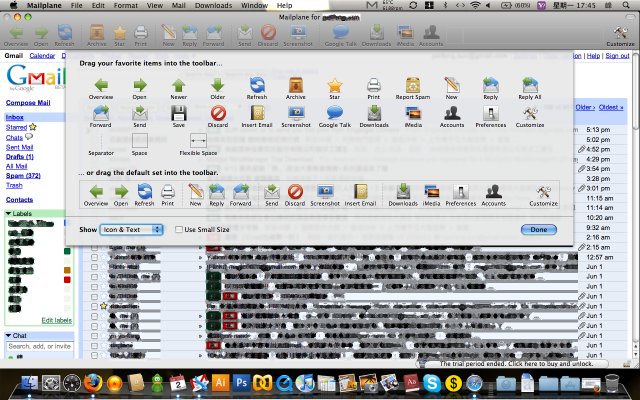
Task: Click the Sign out link
Action: (617, 56)
